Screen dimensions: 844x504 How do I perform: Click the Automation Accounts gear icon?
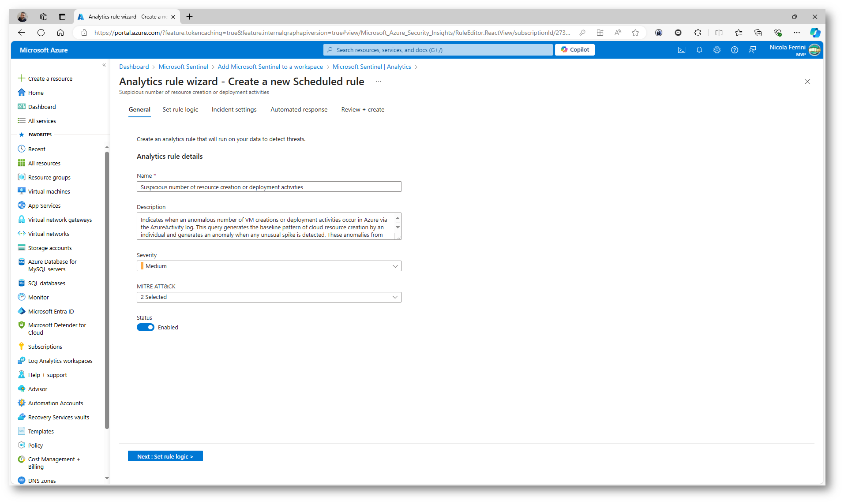coord(21,403)
